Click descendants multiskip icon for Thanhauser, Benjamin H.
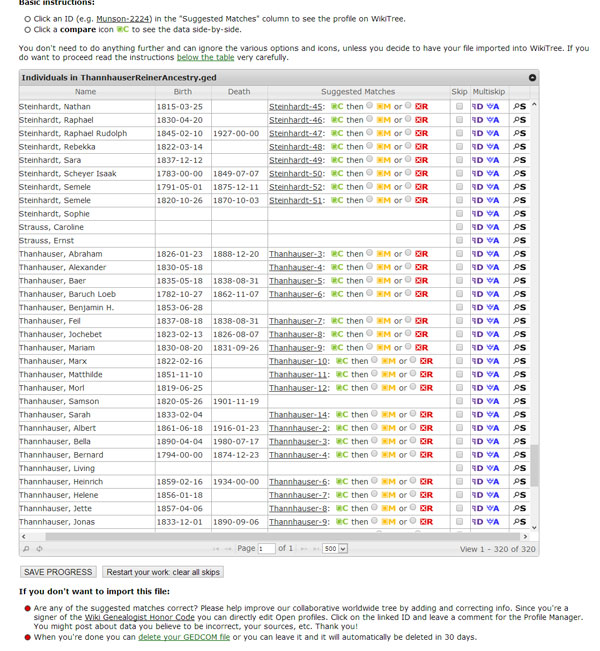 (477, 308)
